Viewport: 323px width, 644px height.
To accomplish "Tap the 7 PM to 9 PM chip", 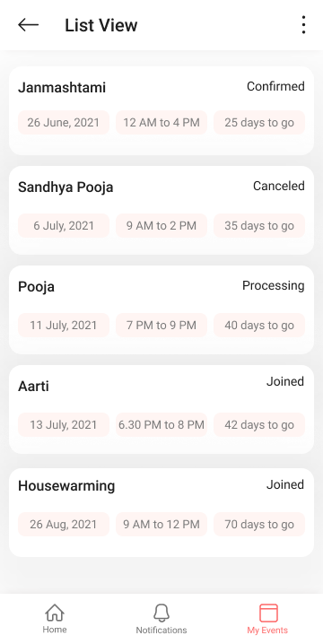I will 161,326.
